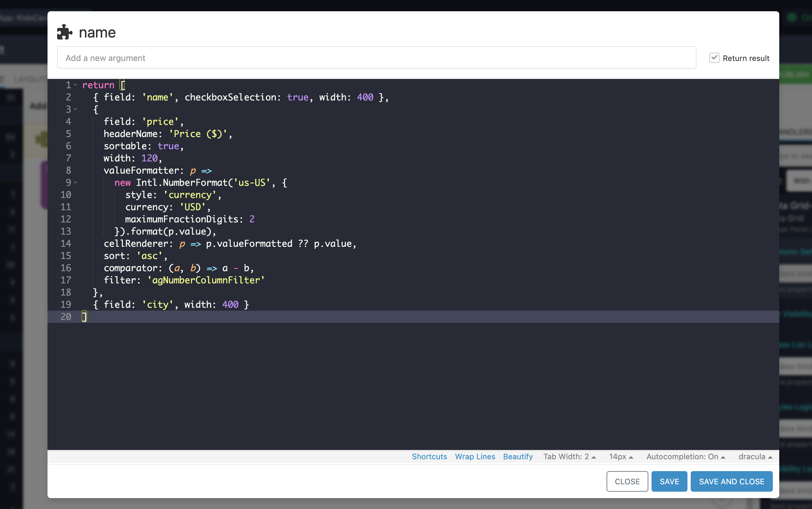Click the Add a new argument field
This screenshot has width=812, height=509.
[376, 58]
